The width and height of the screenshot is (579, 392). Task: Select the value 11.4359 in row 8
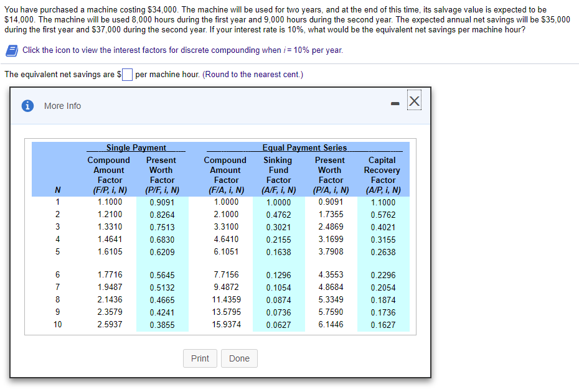(x=226, y=299)
